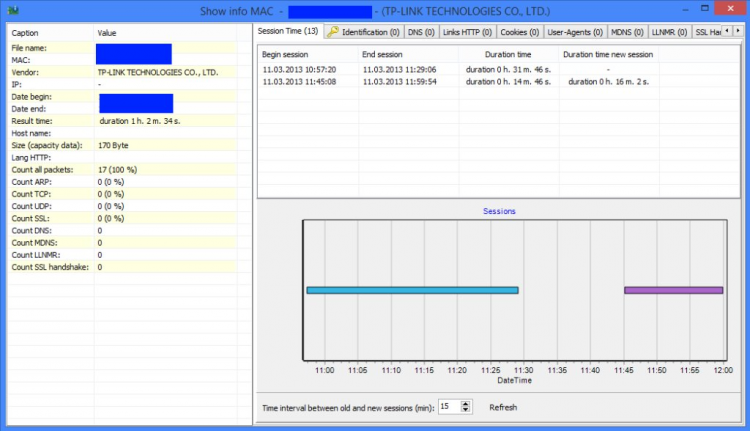The width and height of the screenshot is (750, 431).
Task: Select the Count SSL row
Action: (122, 219)
